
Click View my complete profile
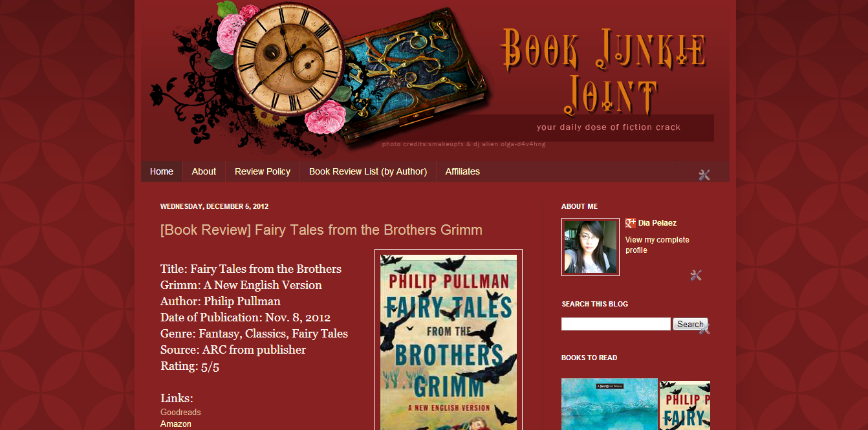[657, 245]
